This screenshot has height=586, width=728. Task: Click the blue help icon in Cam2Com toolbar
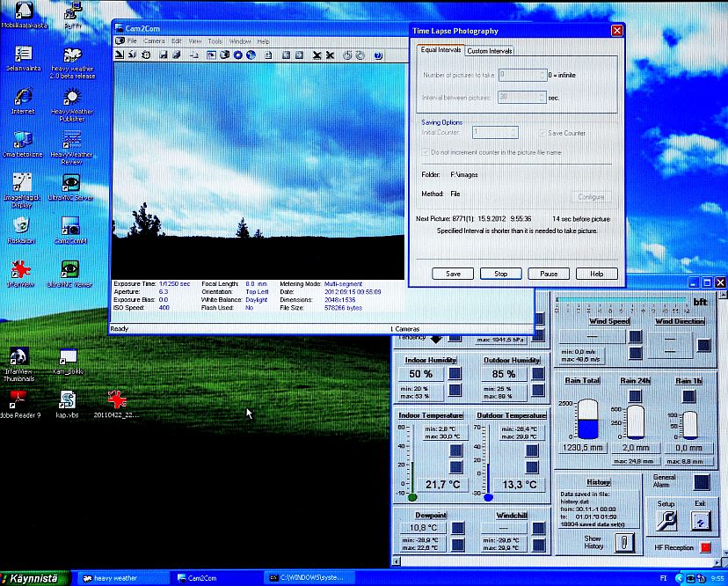point(377,55)
